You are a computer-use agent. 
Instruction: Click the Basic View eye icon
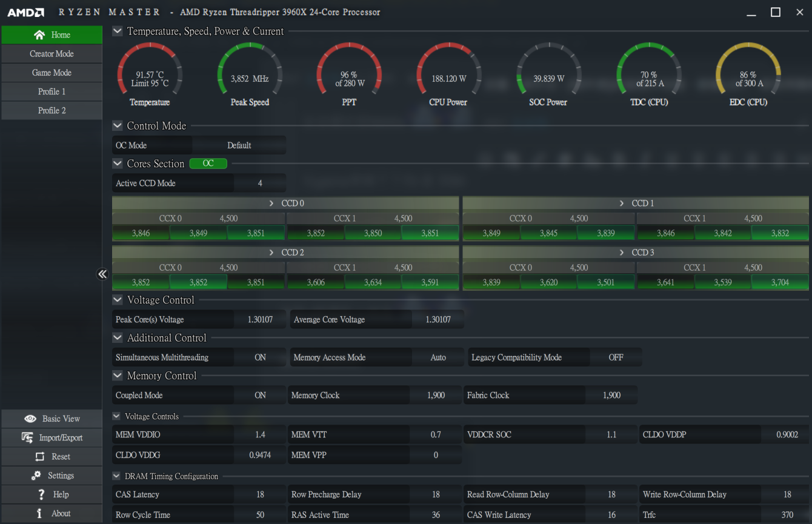(30, 419)
